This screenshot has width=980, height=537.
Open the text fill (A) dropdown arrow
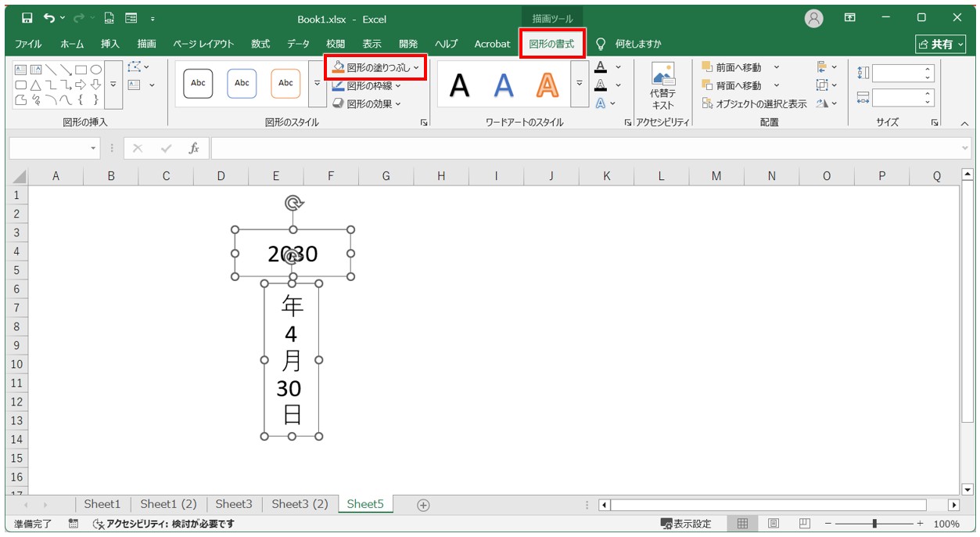(618, 67)
